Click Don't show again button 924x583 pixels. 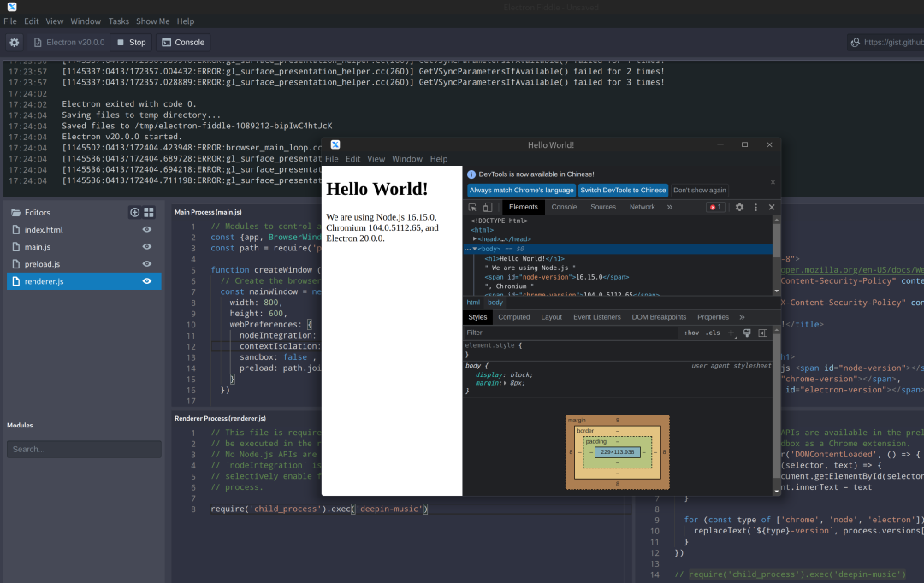(700, 191)
